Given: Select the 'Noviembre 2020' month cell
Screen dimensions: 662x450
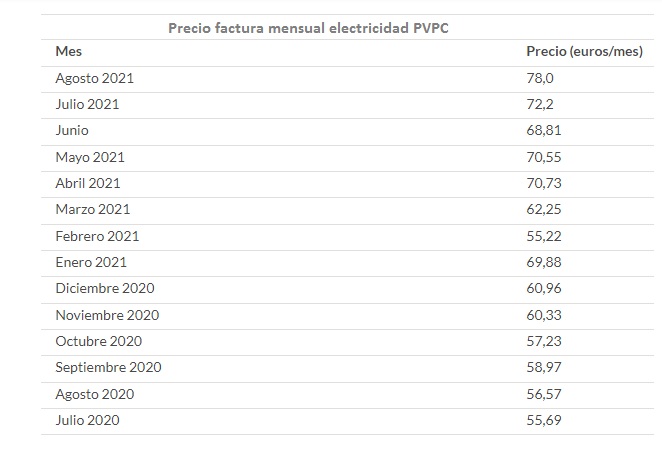Looking at the screenshot, I should pos(108,315).
